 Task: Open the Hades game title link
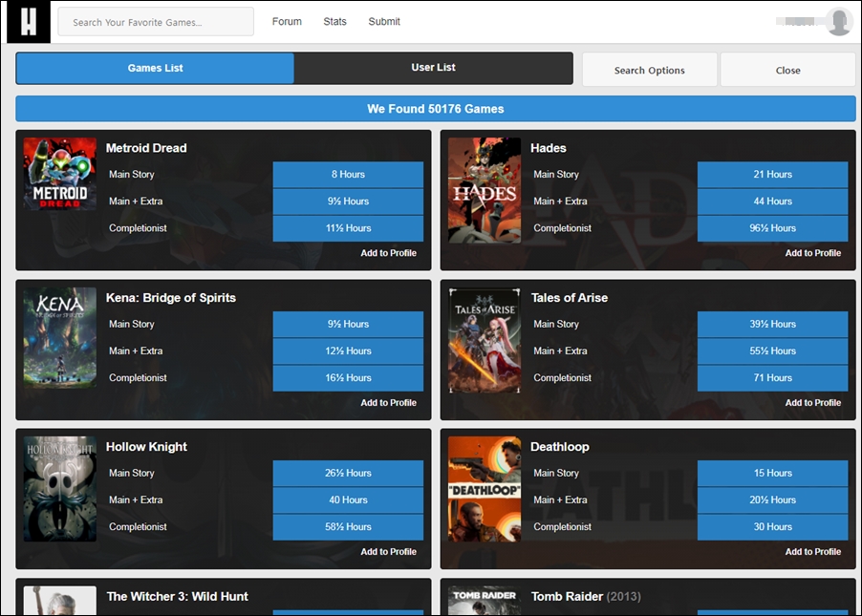pyautogui.click(x=549, y=148)
